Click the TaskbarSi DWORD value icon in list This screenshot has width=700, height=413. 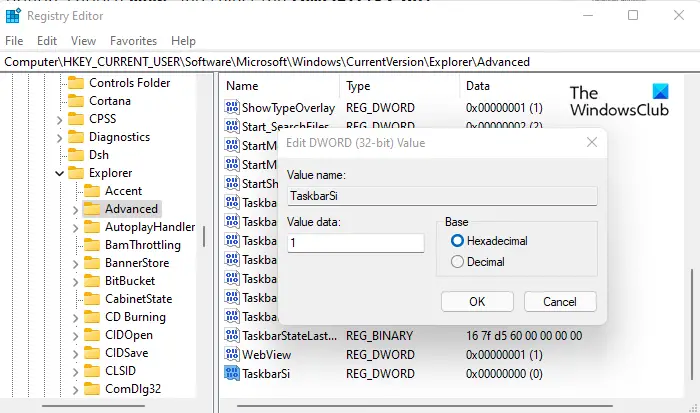pos(232,373)
